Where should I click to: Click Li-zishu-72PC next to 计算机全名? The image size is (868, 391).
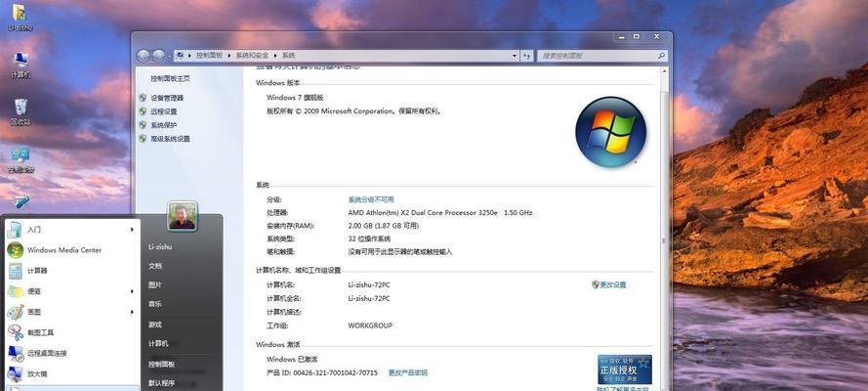point(369,298)
